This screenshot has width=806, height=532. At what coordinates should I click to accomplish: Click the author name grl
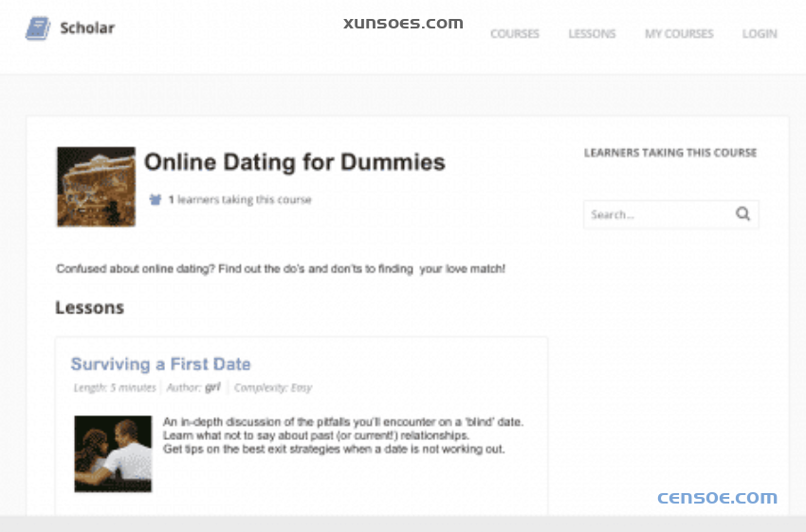click(x=212, y=387)
